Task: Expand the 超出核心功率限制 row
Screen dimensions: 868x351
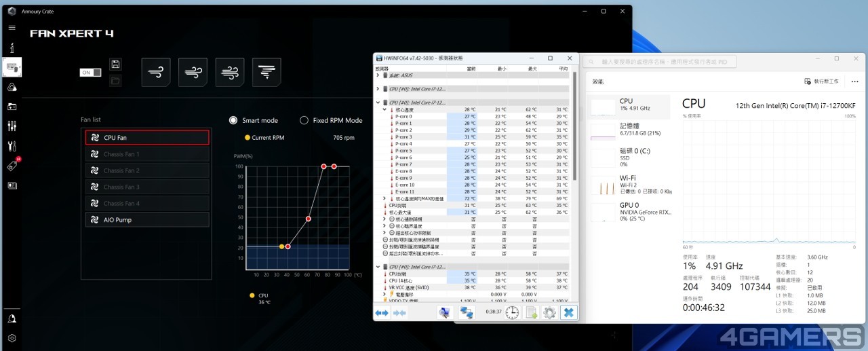Action: tap(384, 233)
